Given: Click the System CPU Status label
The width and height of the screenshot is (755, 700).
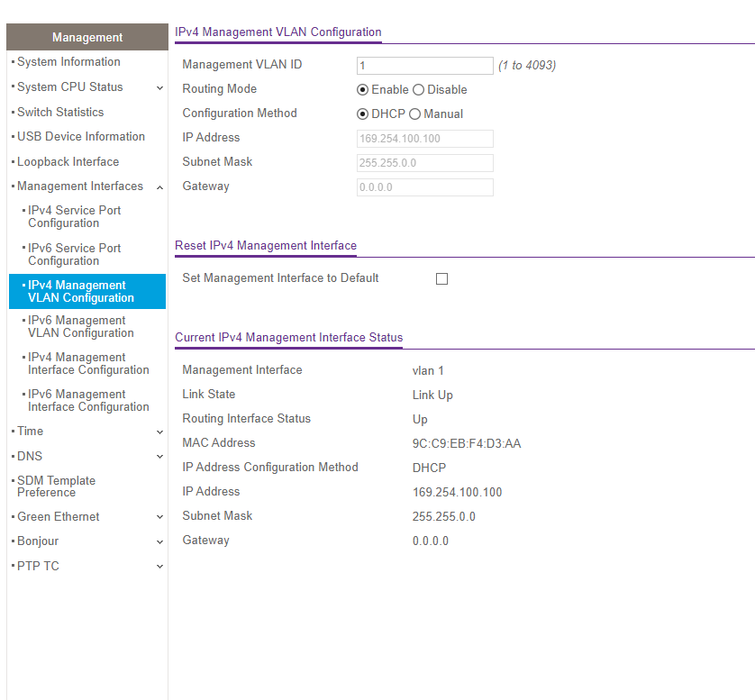Looking at the screenshot, I should 70,86.
